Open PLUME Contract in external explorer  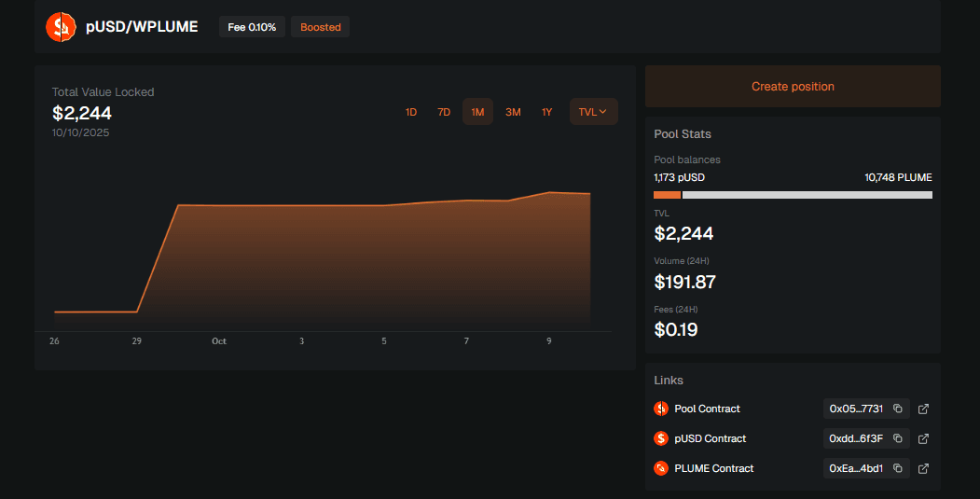923,468
